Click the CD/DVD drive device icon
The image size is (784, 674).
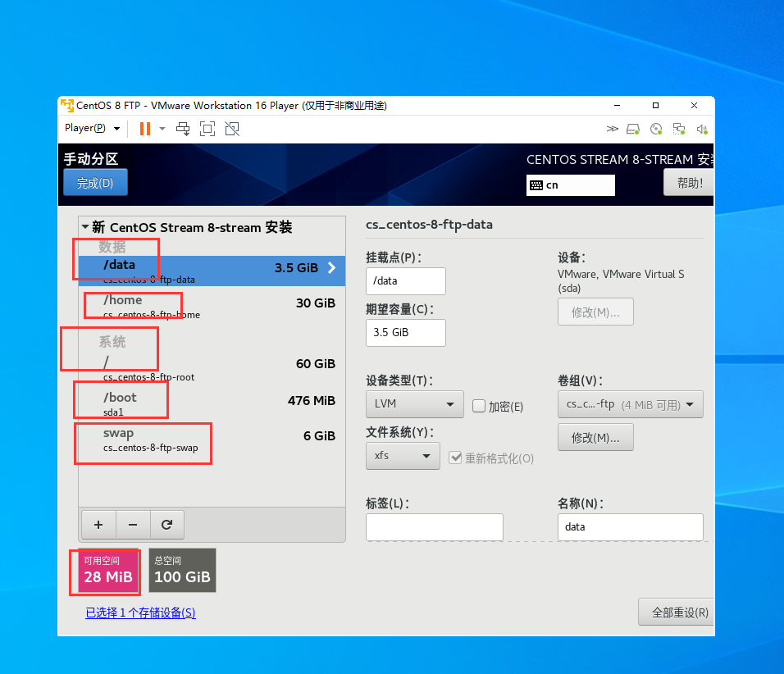pyautogui.click(x=656, y=130)
